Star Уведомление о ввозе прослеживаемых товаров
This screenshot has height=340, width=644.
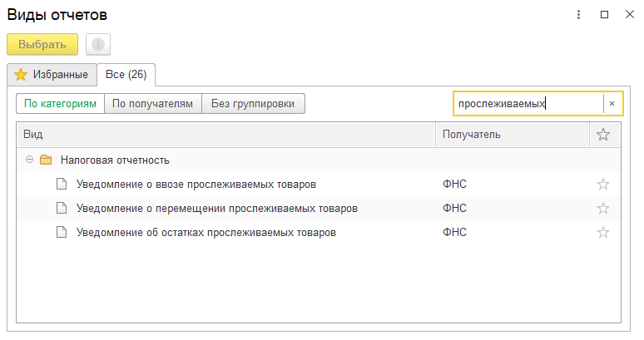click(603, 184)
